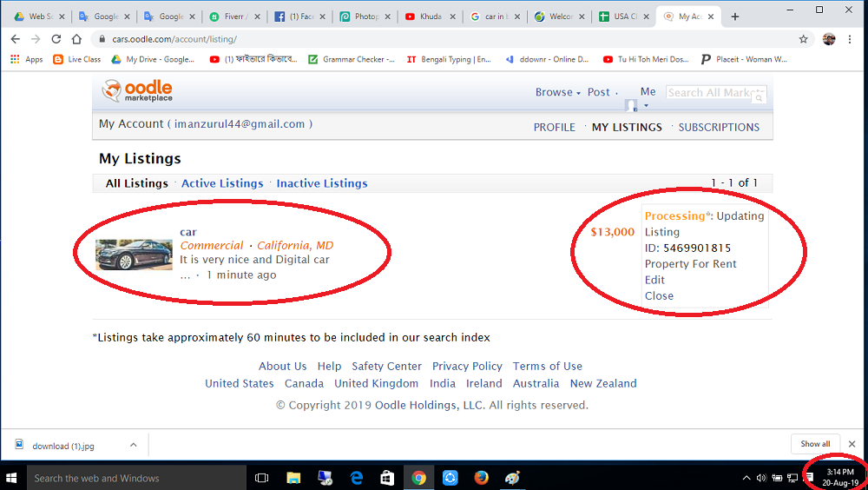Open File Explorer from the taskbar

click(293, 478)
